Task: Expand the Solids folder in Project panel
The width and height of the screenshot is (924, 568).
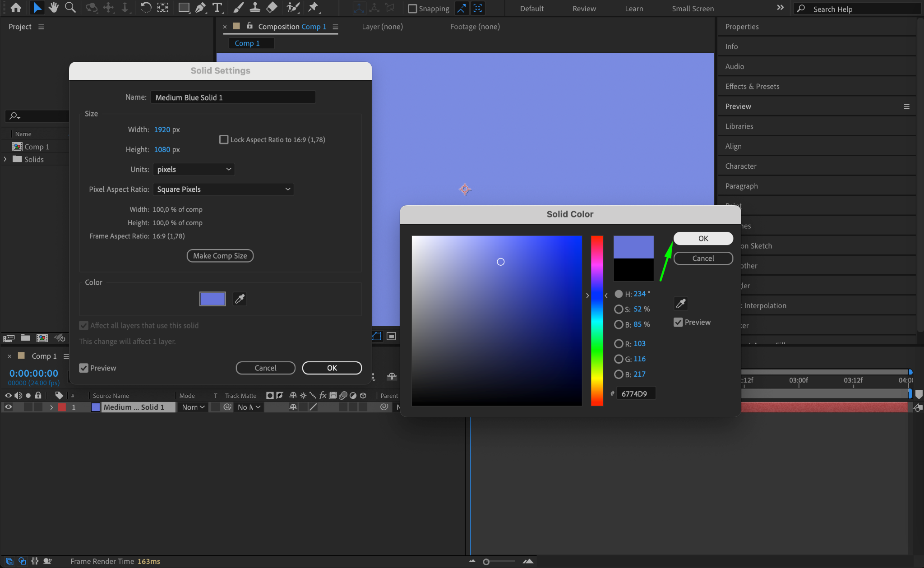Action: pos(5,159)
